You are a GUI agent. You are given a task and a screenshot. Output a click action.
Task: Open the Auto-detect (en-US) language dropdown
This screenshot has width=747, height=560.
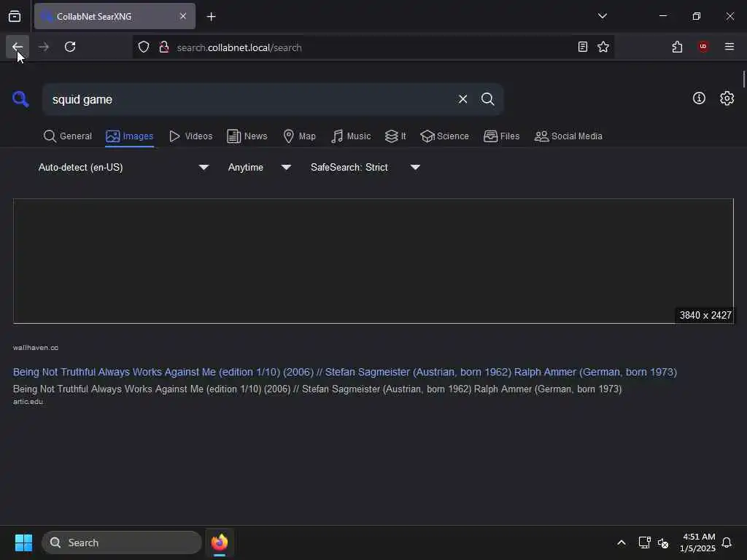click(x=123, y=167)
